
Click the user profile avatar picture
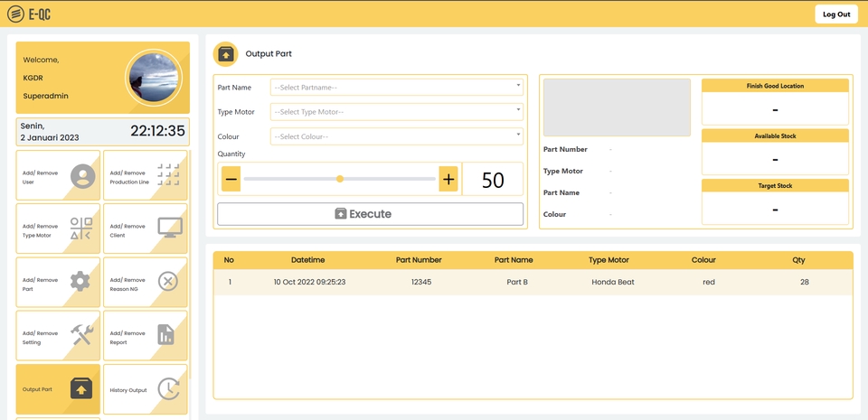point(154,78)
